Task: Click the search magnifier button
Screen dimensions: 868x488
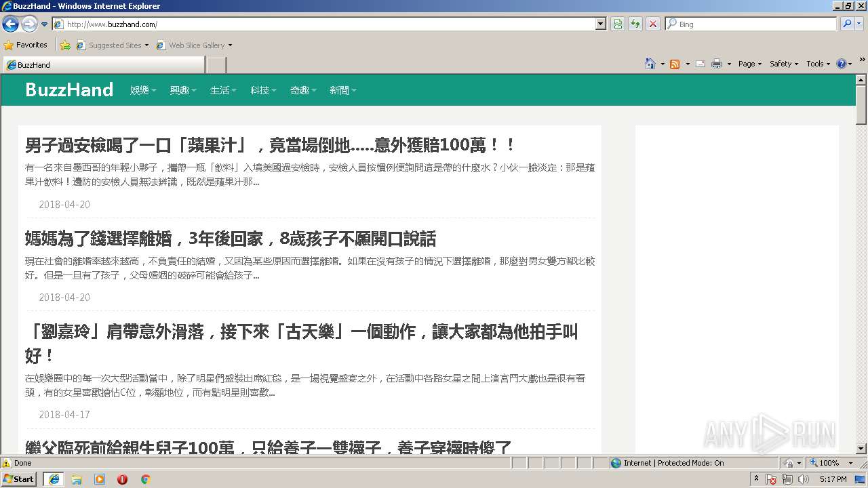Action: tap(846, 24)
